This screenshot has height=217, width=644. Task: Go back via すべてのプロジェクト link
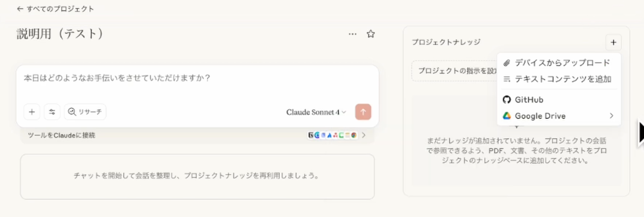tap(55, 8)
